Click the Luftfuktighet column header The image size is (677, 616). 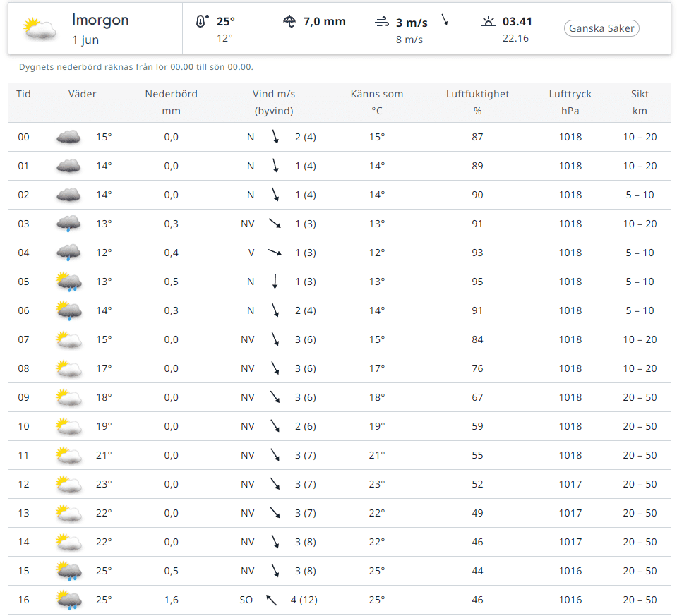pyautogui.click(x=477, y=102)
